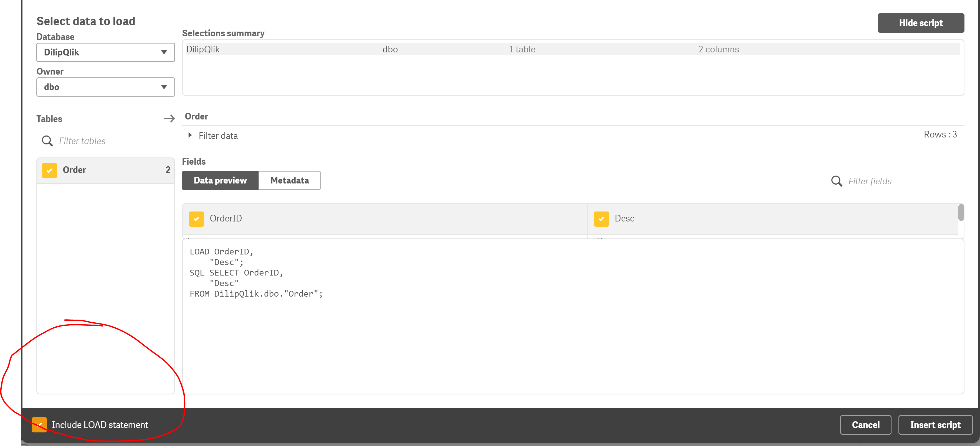Select the Data preview tab
This screenshot has height=446, width=980.
coord(220,180)
